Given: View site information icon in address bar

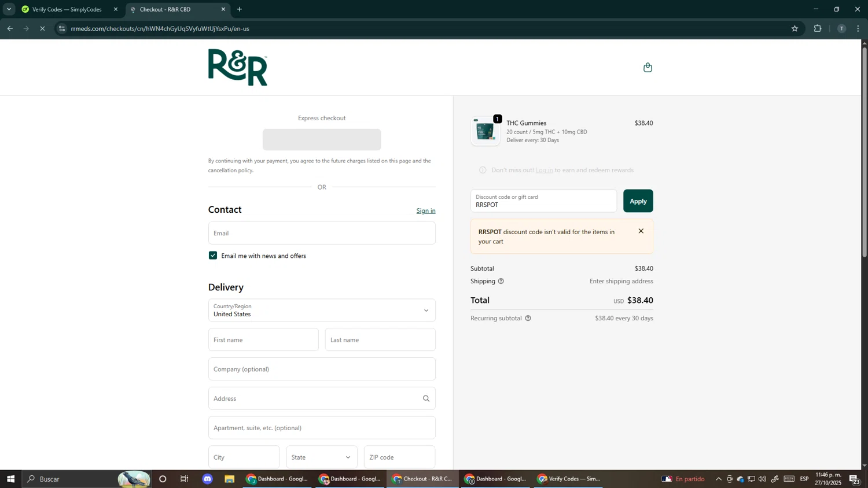Looking at the screenshot, I should pyautogui.click(x=62, y=28).
